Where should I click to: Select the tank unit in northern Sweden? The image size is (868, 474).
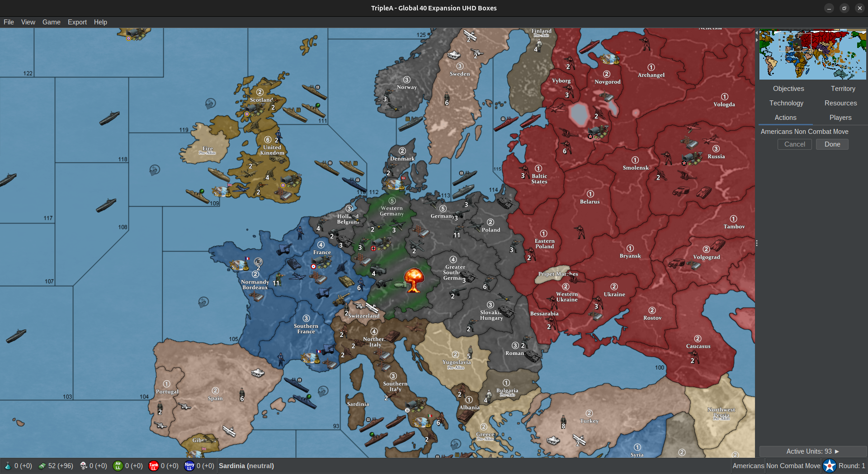[453, 55]
